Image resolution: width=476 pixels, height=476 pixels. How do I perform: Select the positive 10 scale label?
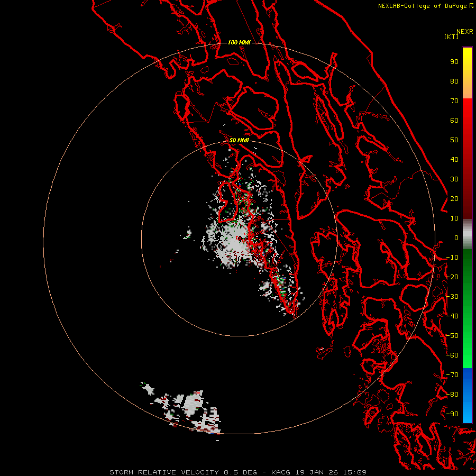tap(454, 218)
